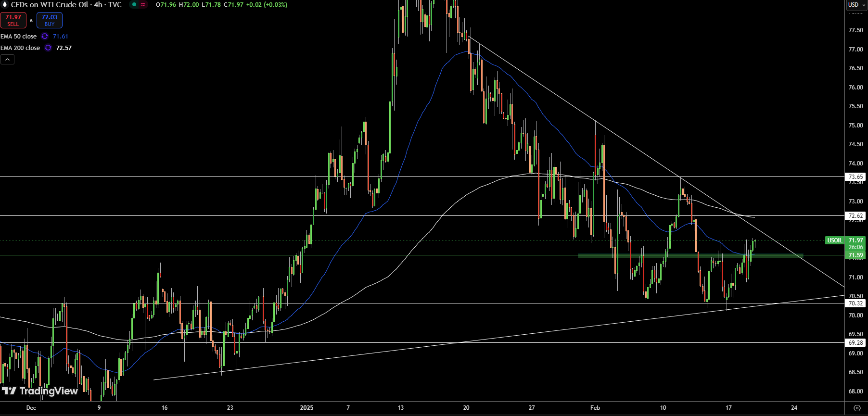This screenshot has width=868, height=416.
Task: Click the close price C71.97 in the header
Action: [233, 4]
